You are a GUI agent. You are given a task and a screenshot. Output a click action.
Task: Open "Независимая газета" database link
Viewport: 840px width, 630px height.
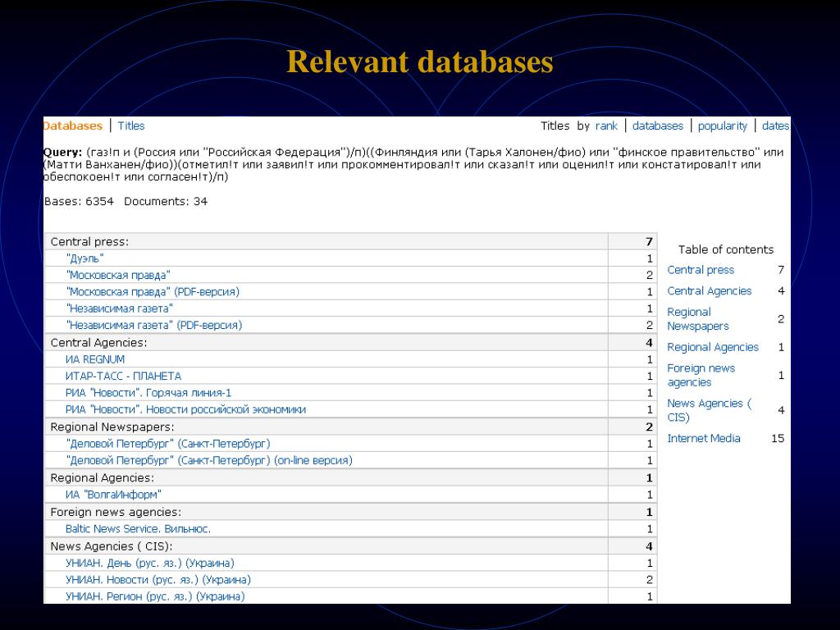click(x=120, y=308)
